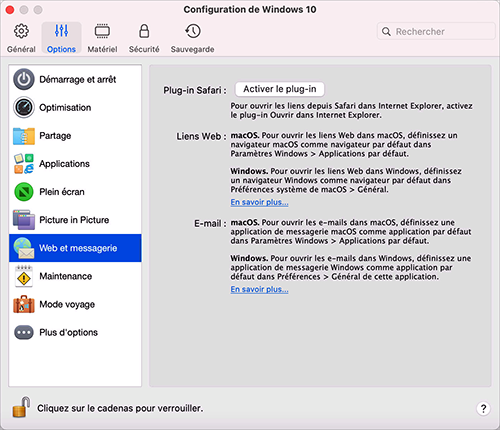
Task: Select Applications in the sidebar
Action: coord(75,164)
